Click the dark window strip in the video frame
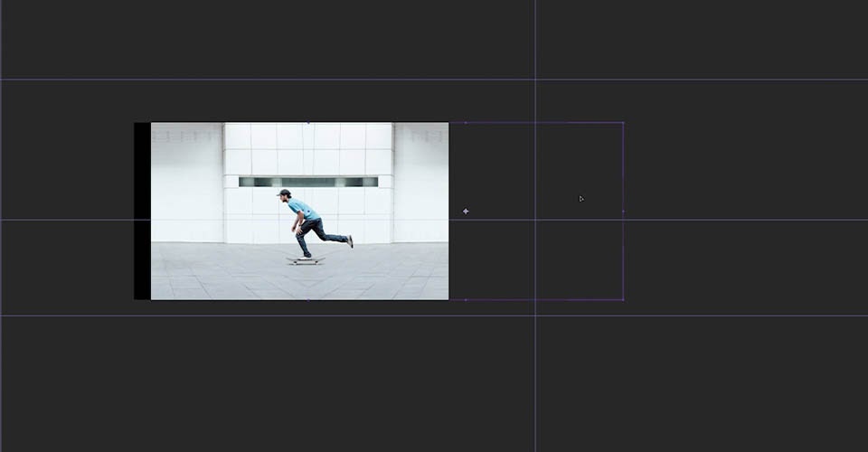868x452 pixels. (308, 182)
